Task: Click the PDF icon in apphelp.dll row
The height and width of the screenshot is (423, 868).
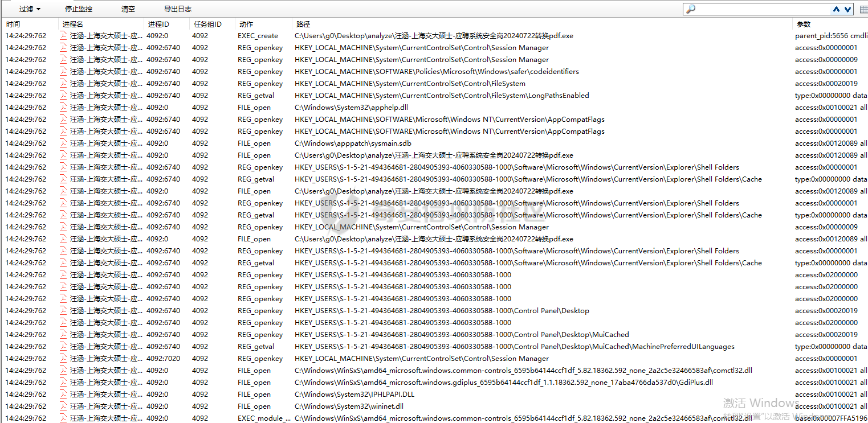Action: [x=64, y=107]
